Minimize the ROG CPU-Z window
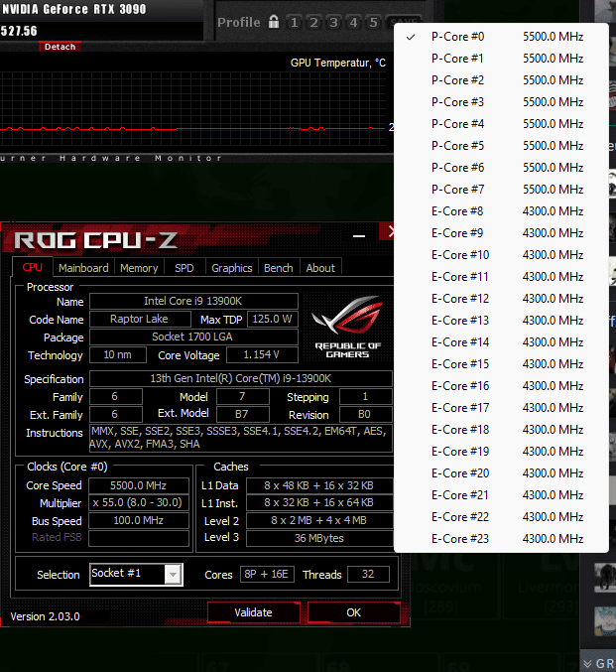The width and height of the screenshot is (616, 672). point(359,236)
